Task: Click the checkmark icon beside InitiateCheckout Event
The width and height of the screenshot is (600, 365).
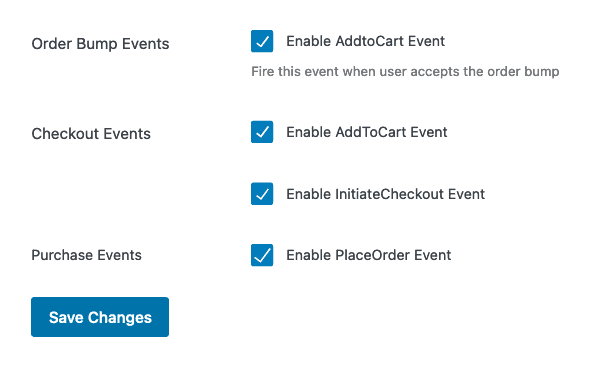Action: 262,194
